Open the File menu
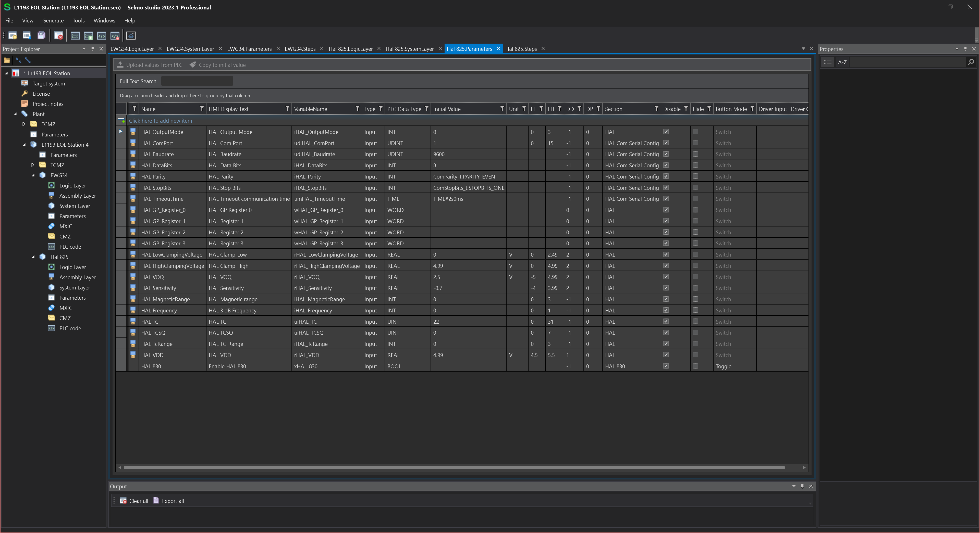The image size is (980, 533). (x=9, y=20)
